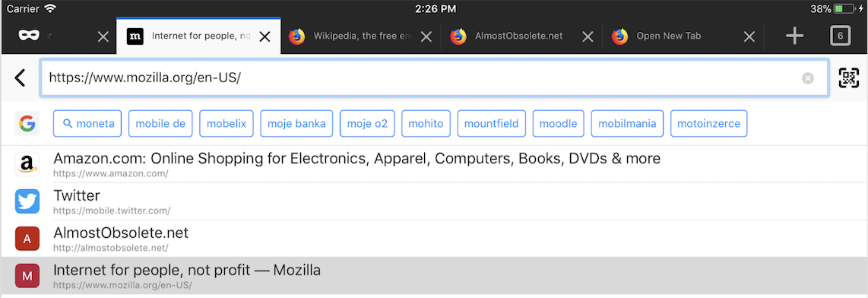Open the Amazon.com history result
868x298 pixels.
click(x=434, y=164)
